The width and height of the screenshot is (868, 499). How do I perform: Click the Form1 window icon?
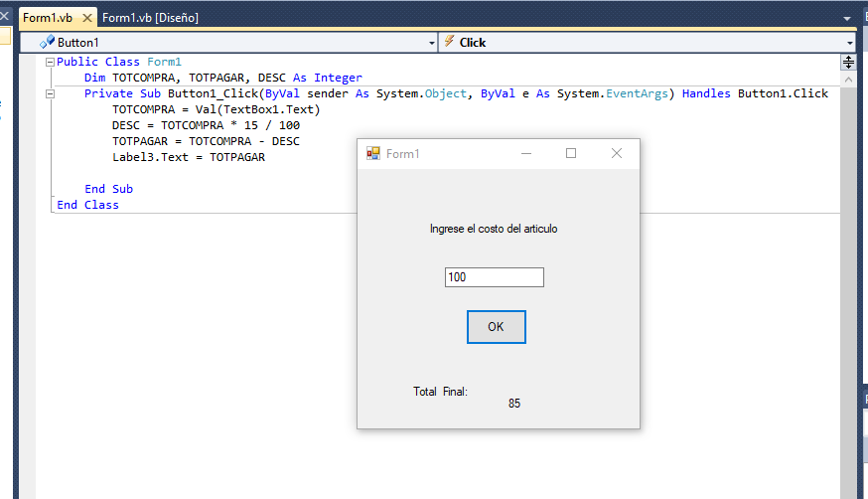coord(373,153)
